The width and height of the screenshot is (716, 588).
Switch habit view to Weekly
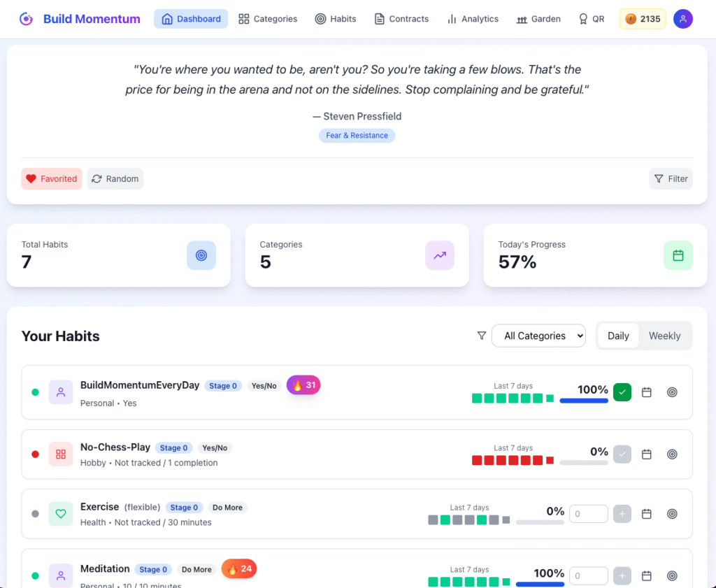click(x=664, y=336)
